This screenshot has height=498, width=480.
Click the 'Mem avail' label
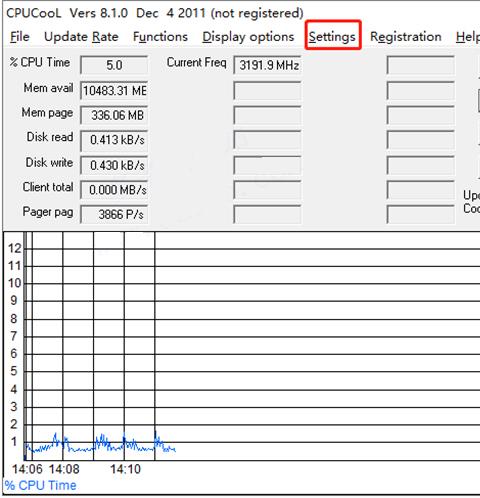pos(48,88)
